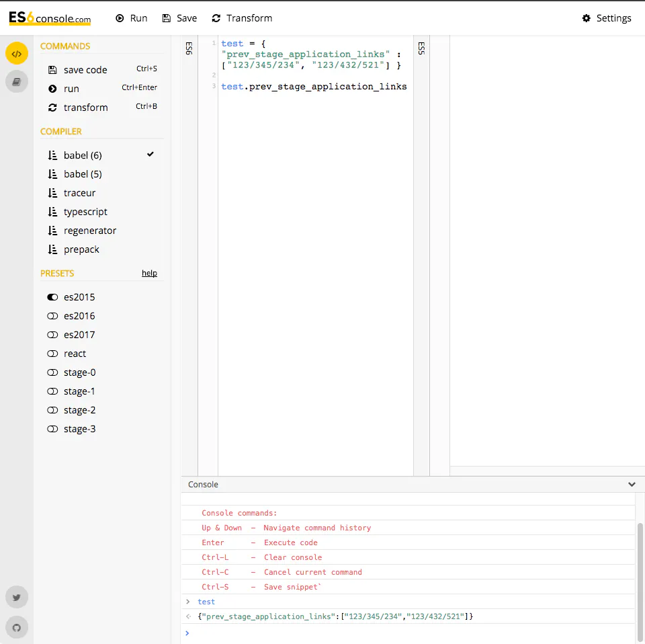Click the refresh icon next to Transform

point(216,18)
